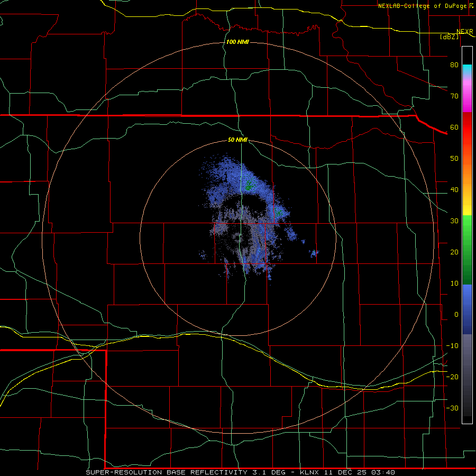Click the 30 value on the color scale
This screenshot has width=476, height=476.
[454, 221]
